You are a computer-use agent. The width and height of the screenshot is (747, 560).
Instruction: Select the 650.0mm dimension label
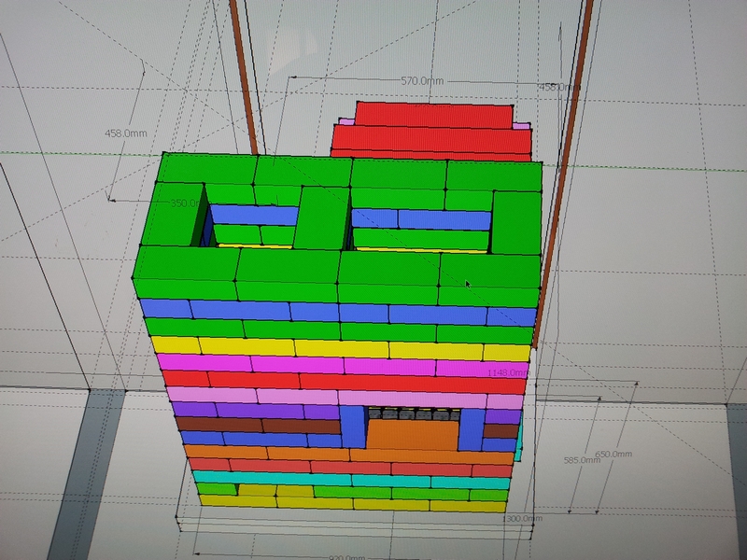tap(614, 454)
